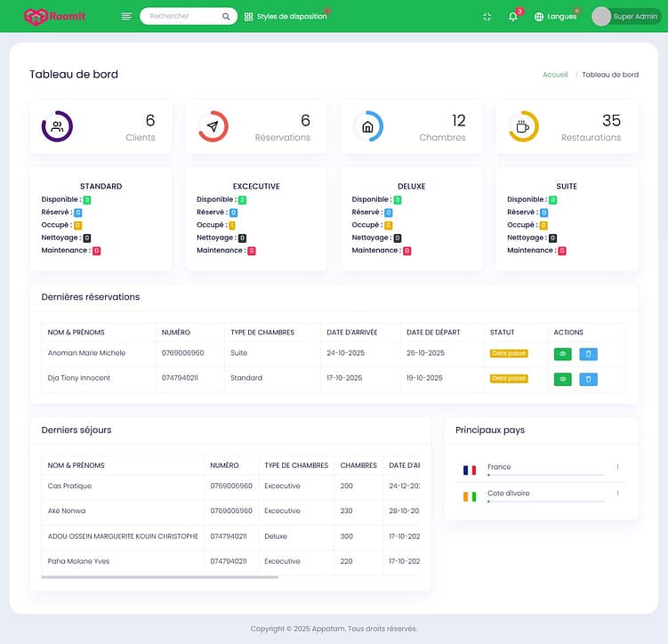Click Cote d'Ivoire progress bar
668x644 pixels.
coord(546,502)
